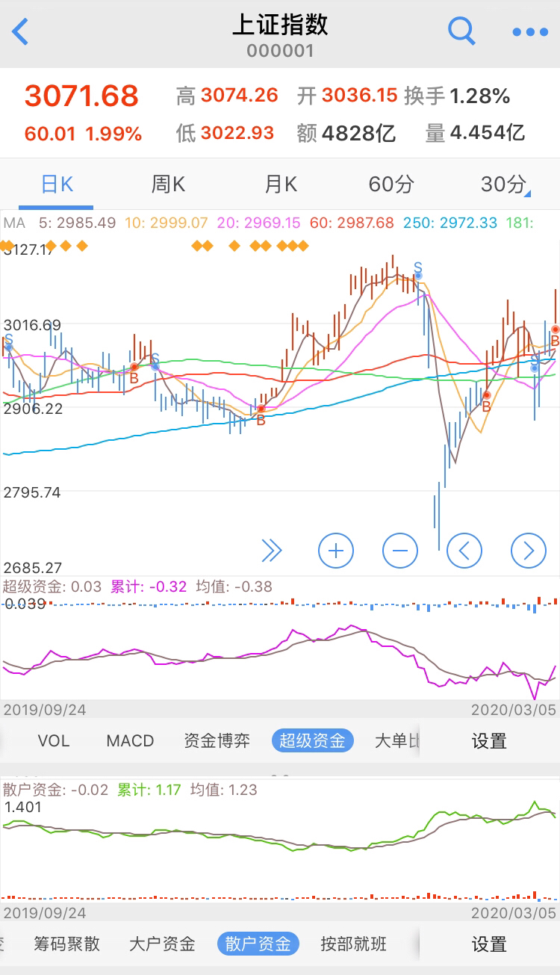This screenshot has height=975, width=560.
Task: Tap the back arrow icon
Action: [x=21, y=32]
